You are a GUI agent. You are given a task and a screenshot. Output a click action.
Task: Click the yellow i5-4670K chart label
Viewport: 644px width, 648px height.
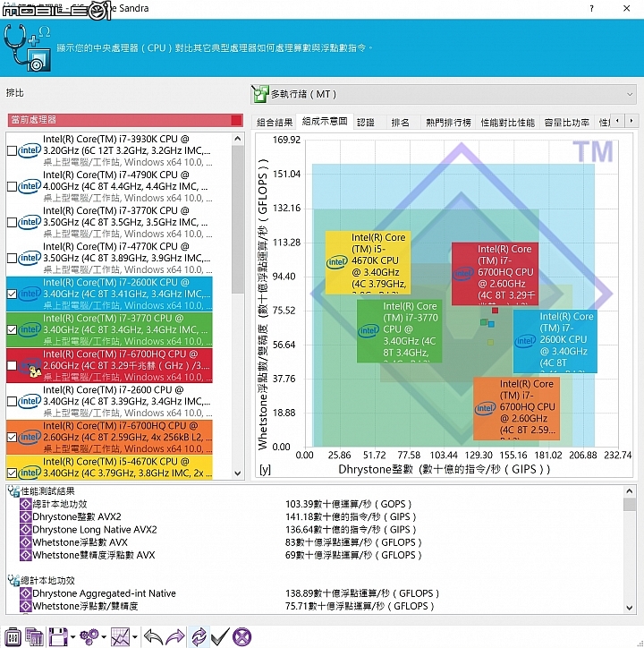tap(368, 262)
